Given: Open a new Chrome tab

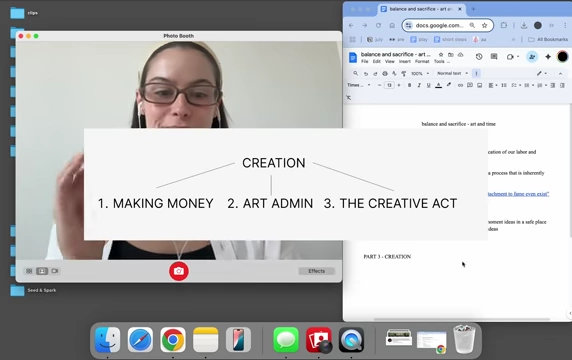Looking at the screenshot, I should click(473, 9).
